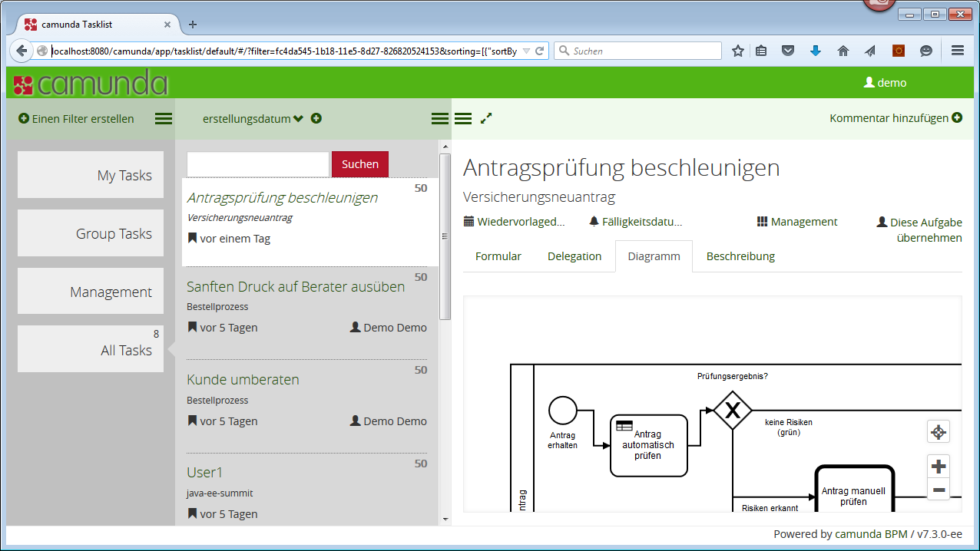The height and width of the screenshot is (551, 980).
Task: Click plus icon to create a filter
Action: pyautogui.click(x=23, y=119)
